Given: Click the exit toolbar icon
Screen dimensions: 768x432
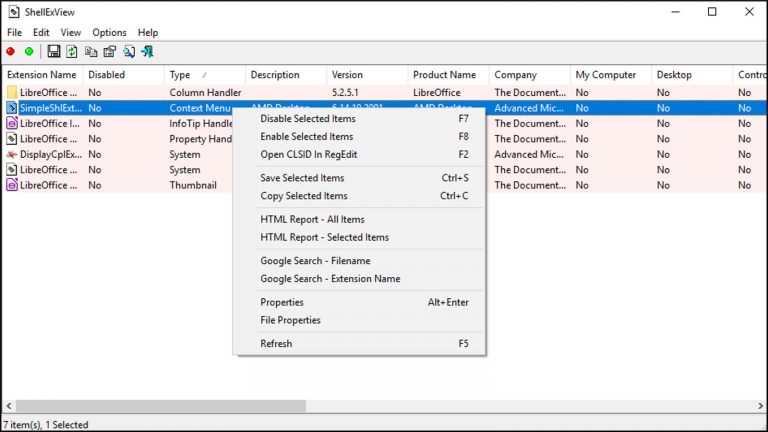Looking at the screenshot, I should [147, 51].
